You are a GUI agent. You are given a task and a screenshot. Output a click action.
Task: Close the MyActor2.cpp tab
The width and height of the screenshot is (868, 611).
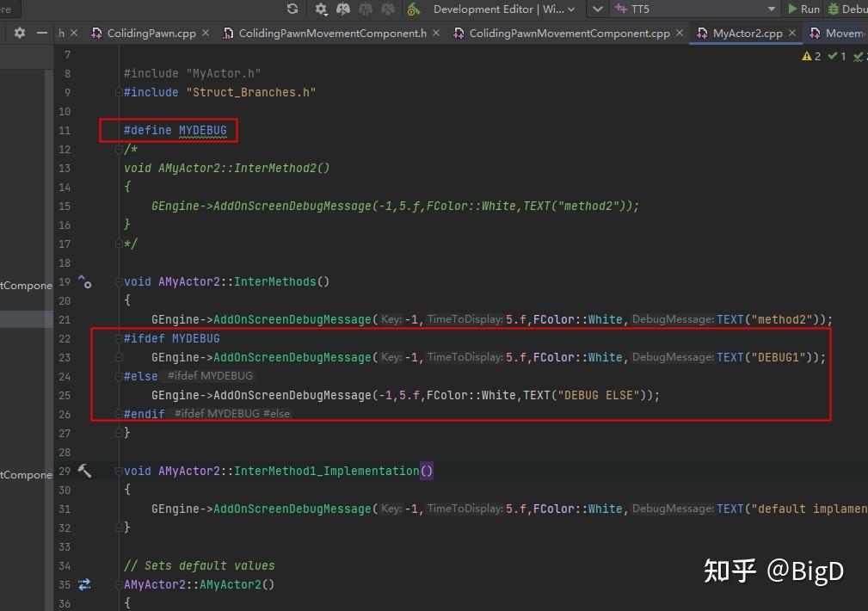[792, 34]
